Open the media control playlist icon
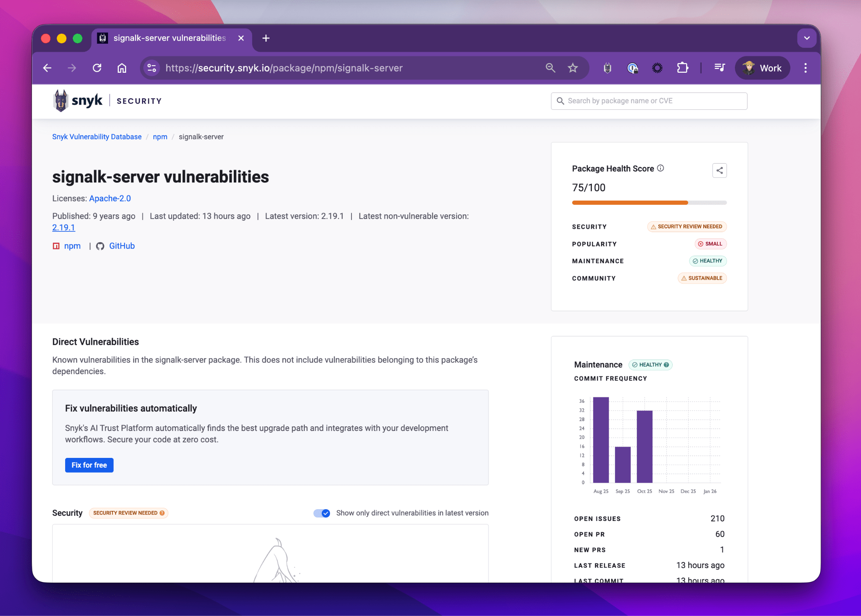Screen dimensions: 861x616 (720, 68)
